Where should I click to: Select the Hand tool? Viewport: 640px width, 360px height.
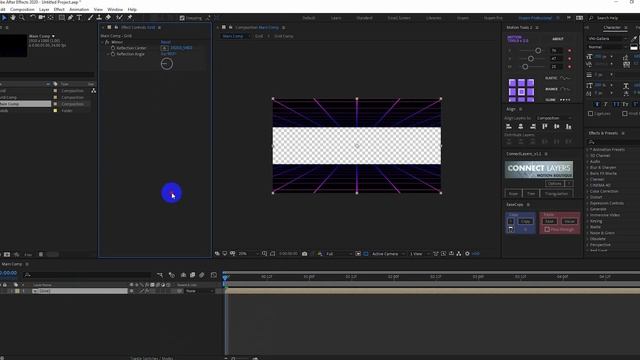(13, 18)
